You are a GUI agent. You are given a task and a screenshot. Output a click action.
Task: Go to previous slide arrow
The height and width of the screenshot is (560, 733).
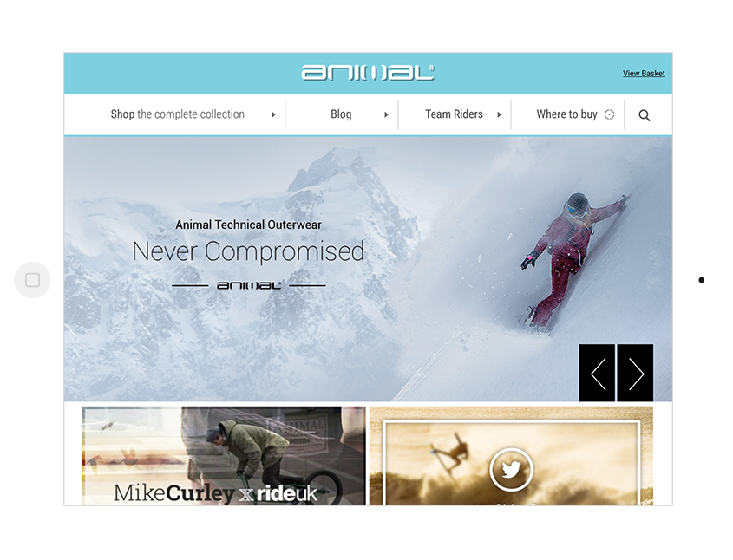[597, 373]
